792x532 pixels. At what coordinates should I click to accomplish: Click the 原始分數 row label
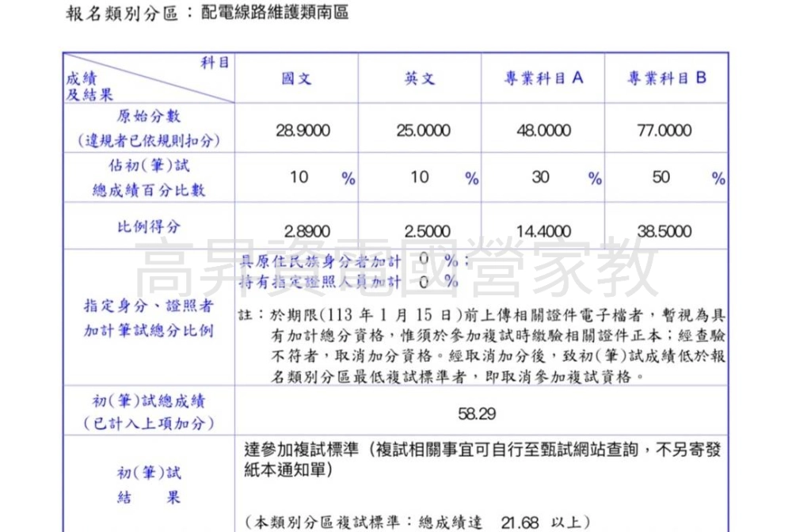(149, 117)
